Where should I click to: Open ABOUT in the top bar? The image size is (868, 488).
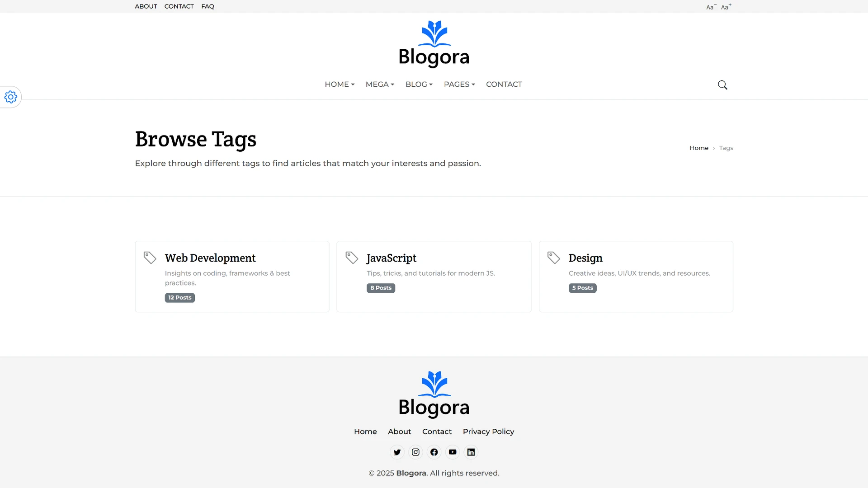click(146, 6)
